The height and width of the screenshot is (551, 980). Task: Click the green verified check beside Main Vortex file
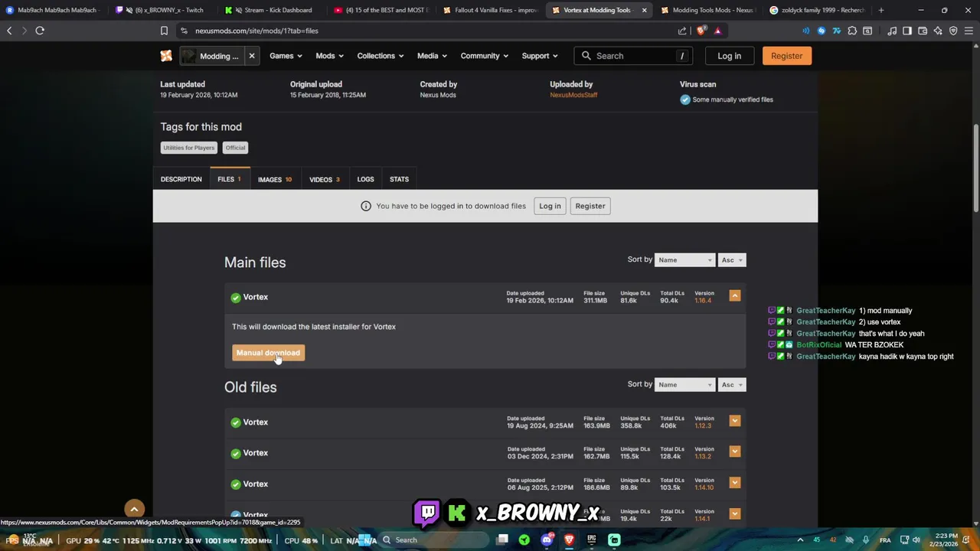coord(236,297)
